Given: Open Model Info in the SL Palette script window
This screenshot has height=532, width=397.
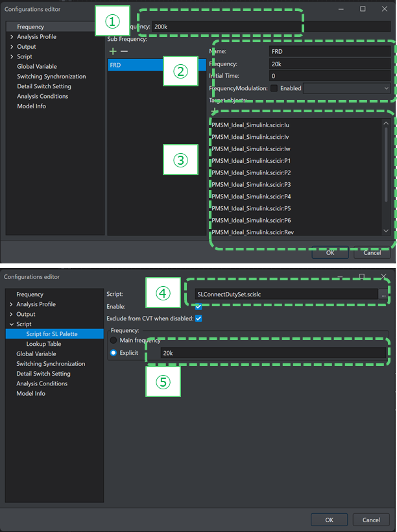Looking at the screenshot, I should click(31, 393).
